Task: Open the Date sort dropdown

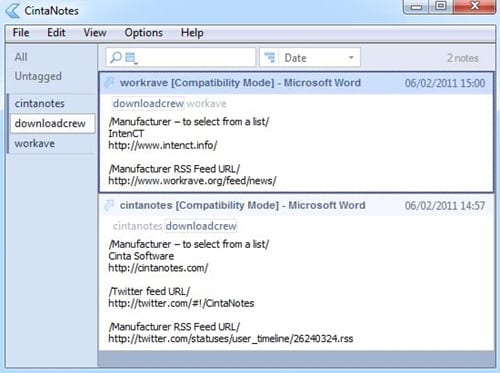Action: tap(310, 58)
